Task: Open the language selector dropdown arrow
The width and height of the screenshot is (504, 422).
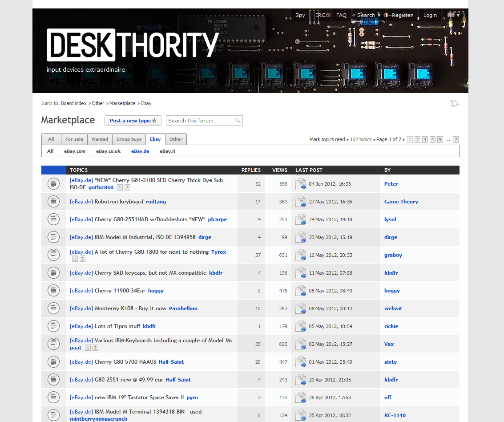Action: point(458,15)
